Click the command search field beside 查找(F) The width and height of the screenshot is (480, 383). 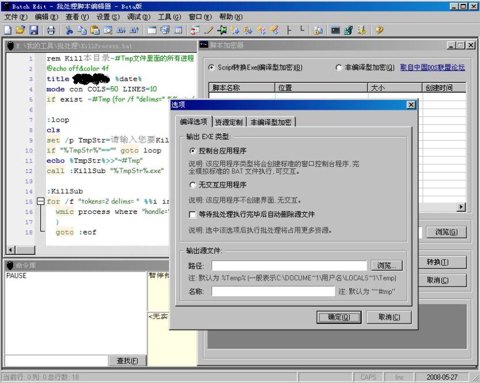(56, 361)
